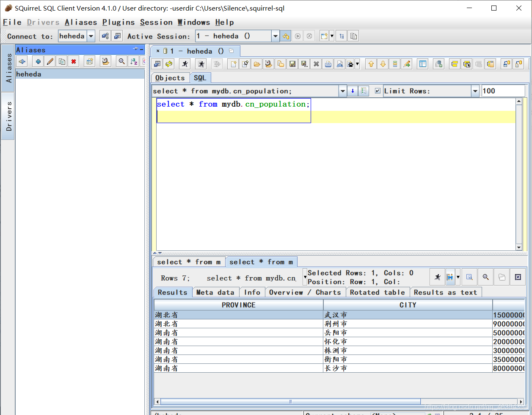Select the heheda alias in Aliases list
The height and width of the screenshot is (415, 532).
click(80, 74)
